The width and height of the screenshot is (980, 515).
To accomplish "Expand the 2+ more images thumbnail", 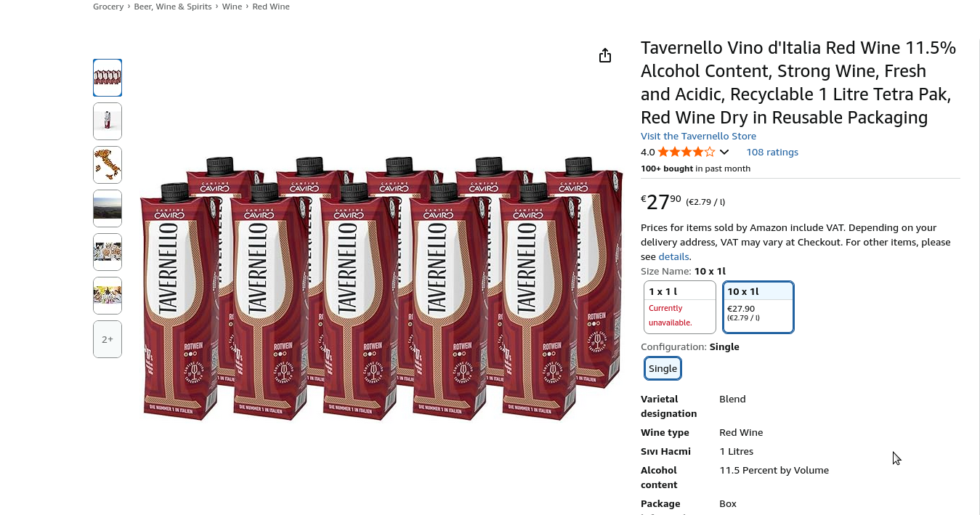I will 108,339.
